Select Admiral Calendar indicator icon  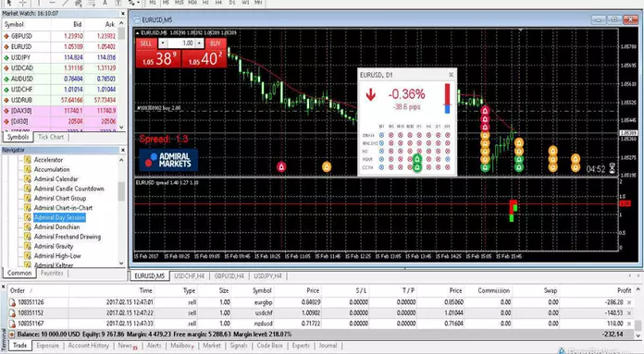[28, 178]
